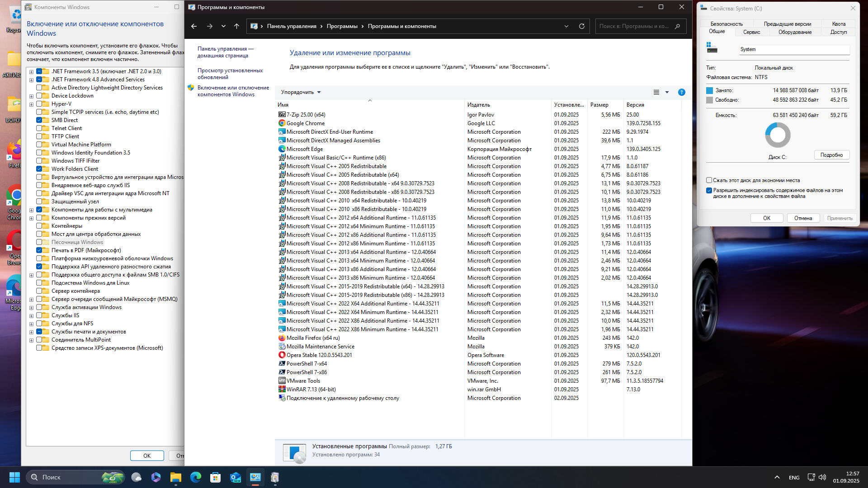868x488 pixels.
Task: Switch to the Предыдущие версии tab
Action: 788,24
